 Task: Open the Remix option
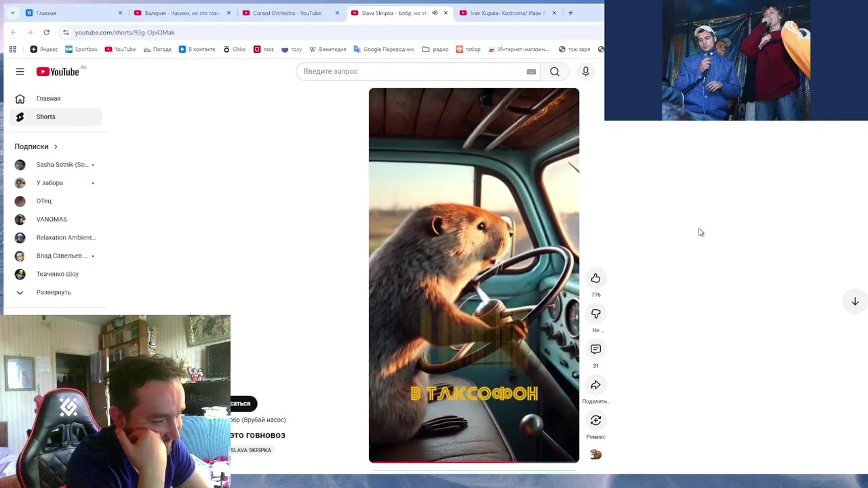tap(595, 420)
